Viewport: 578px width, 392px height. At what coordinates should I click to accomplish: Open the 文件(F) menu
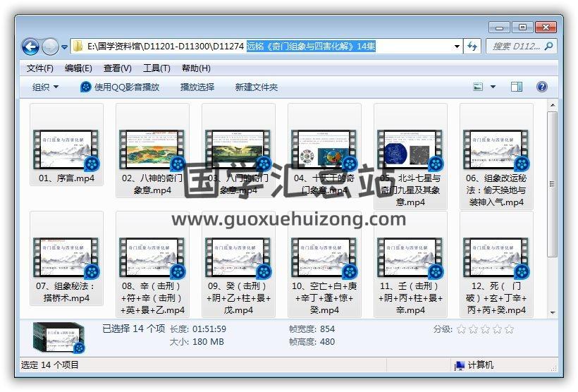(x=40, y=68)
